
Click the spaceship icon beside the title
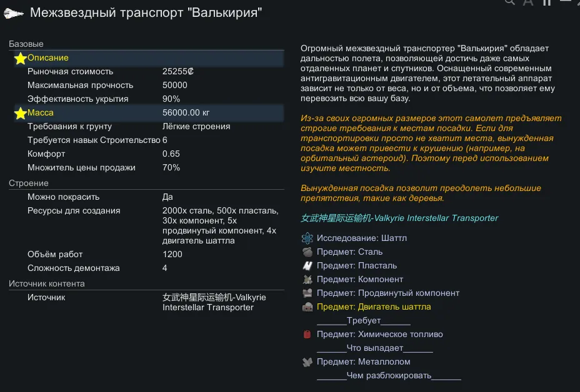(x=13, y=12)
